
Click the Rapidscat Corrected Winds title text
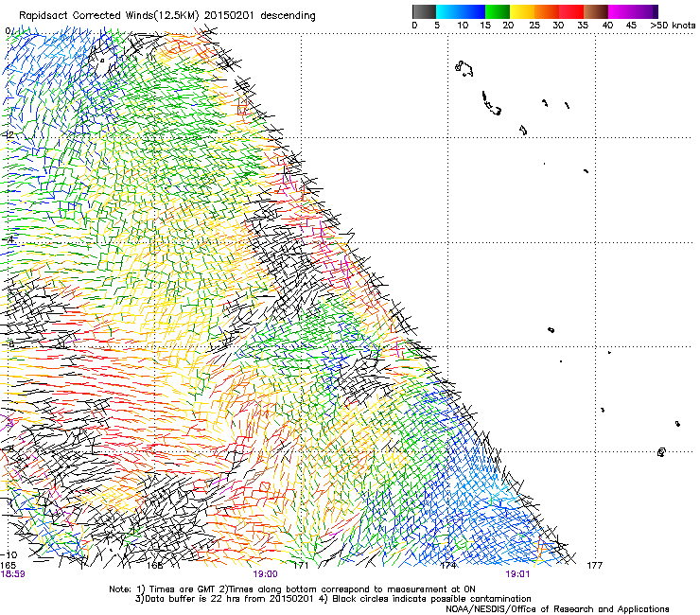pyautogui.click(x=167, y=15)
